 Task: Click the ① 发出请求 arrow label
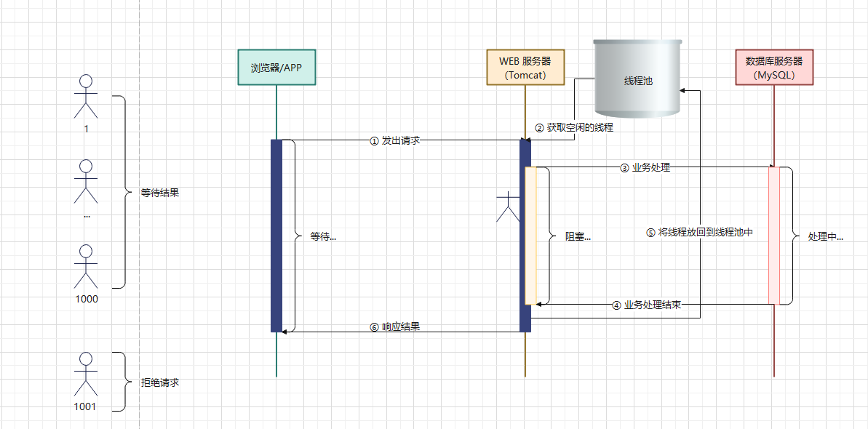click(394, 140)
